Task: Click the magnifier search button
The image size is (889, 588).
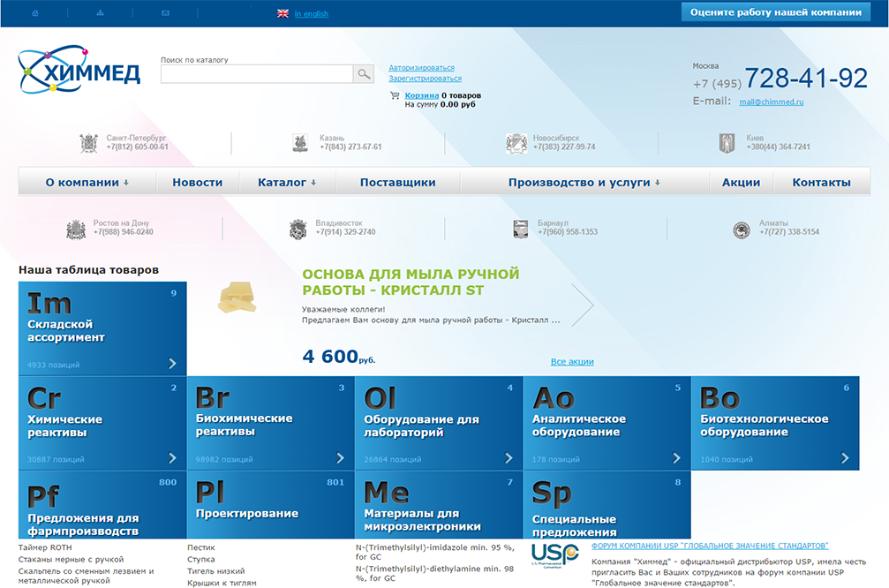Action: [364, 73]
